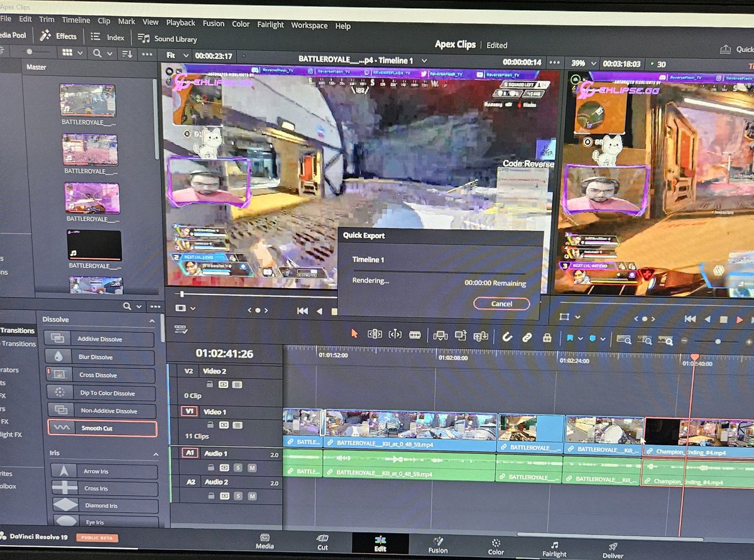
Task: Open the media pool sort order icon
Action: (128, 54)
